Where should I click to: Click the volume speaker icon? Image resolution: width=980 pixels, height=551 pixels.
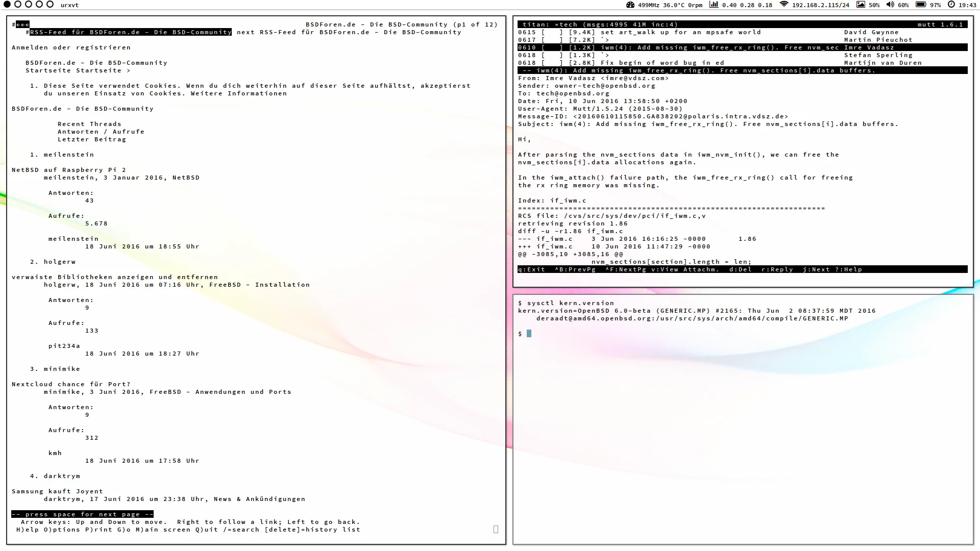pos(890,5)
